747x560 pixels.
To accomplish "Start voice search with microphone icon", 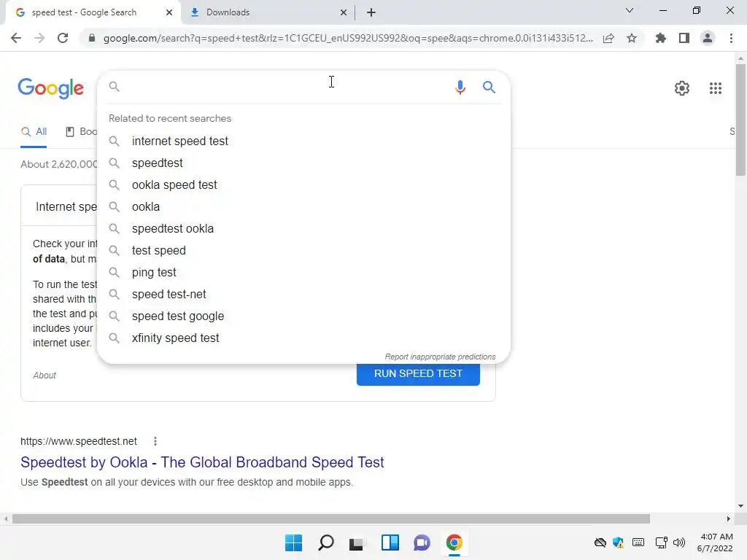I will point(460,87).
